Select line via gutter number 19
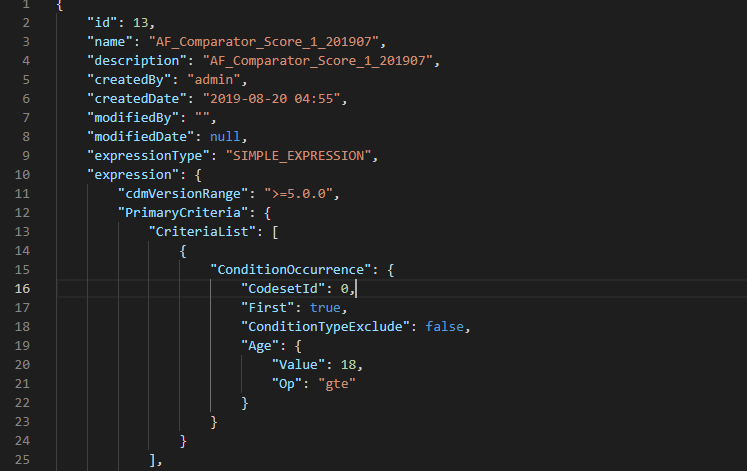This screenshot has height=471, width=747. pos(22,346)
